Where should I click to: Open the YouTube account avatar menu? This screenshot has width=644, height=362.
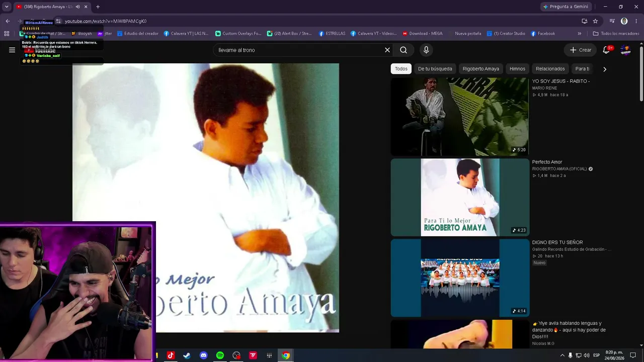point(625,50)
